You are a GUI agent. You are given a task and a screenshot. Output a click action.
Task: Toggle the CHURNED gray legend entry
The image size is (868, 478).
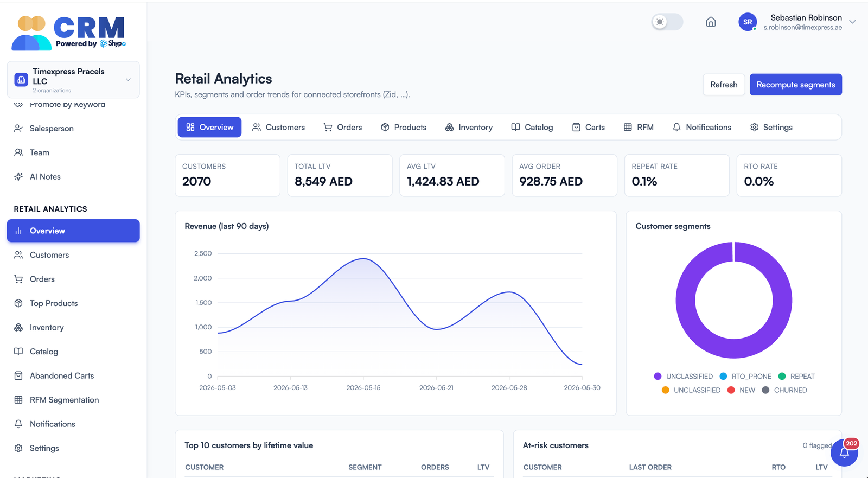pos(784,390)
